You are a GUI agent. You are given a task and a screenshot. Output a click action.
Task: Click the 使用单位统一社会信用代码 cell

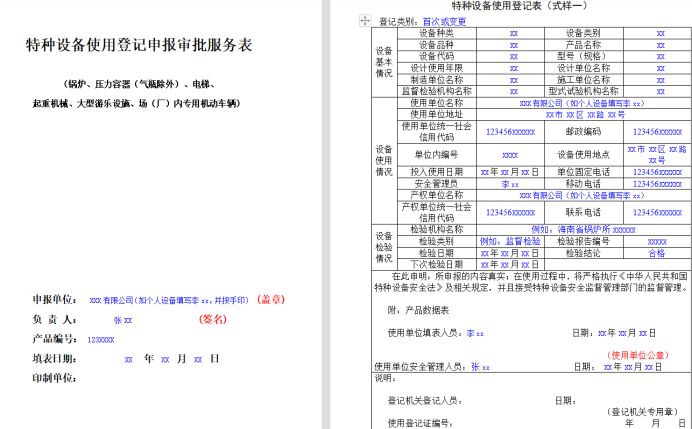[437, 132]
